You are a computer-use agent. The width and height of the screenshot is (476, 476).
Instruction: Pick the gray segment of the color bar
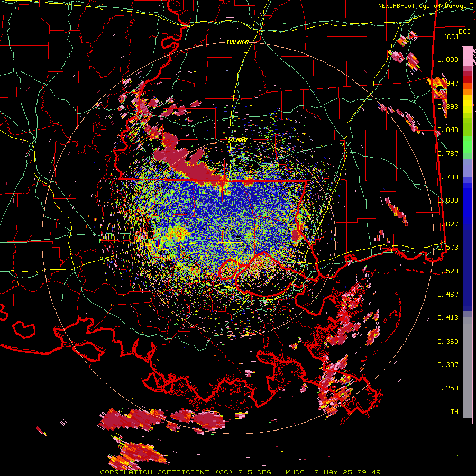(x=467, y=368)
